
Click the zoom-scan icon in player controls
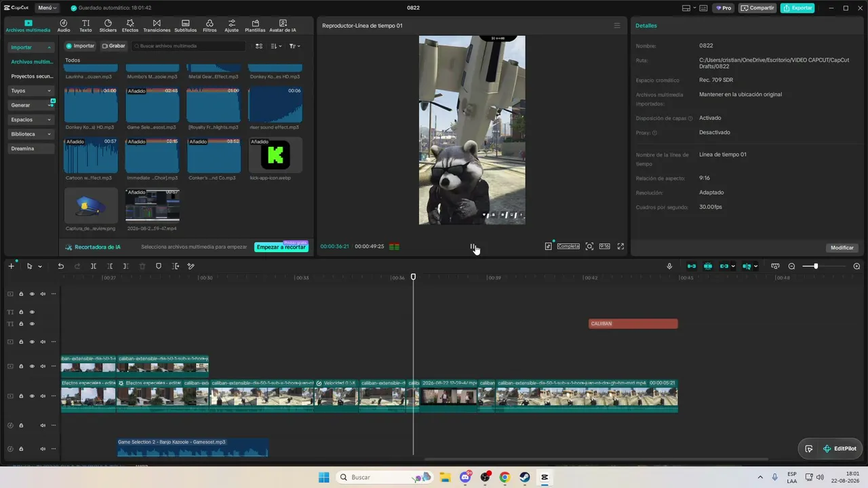point(589,247)
